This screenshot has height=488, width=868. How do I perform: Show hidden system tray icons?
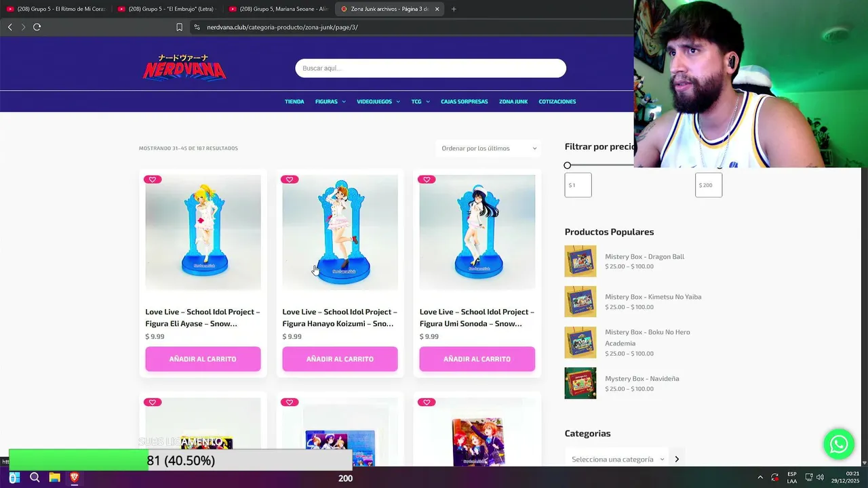(759, 478)
